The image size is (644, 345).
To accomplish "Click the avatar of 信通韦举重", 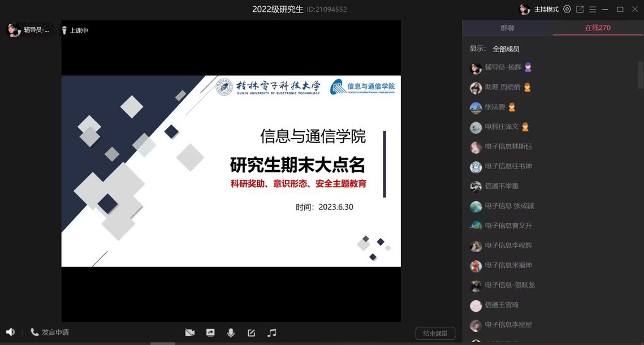I will [476, 187].
